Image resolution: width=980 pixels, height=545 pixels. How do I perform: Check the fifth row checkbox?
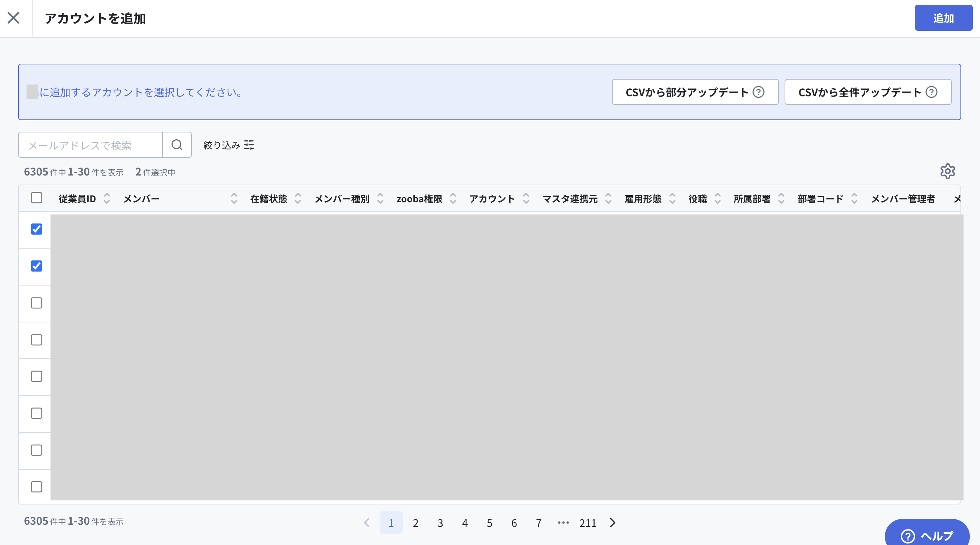37,376
